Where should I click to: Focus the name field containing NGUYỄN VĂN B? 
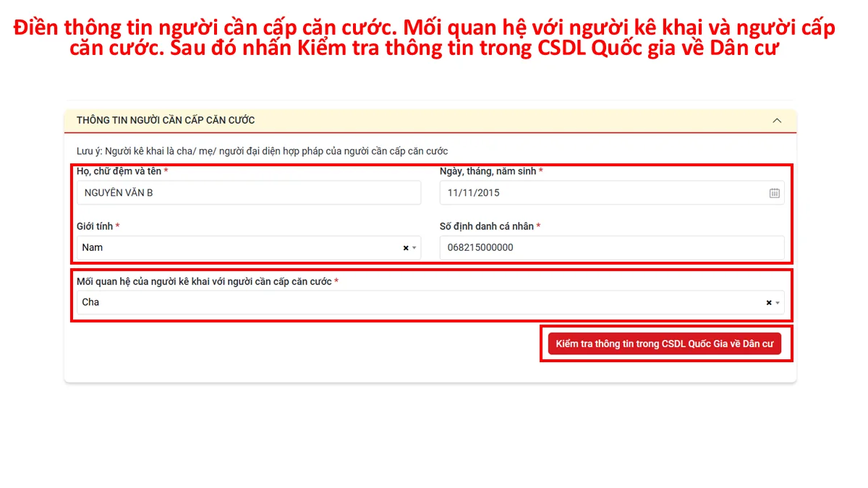coord(249,193)
